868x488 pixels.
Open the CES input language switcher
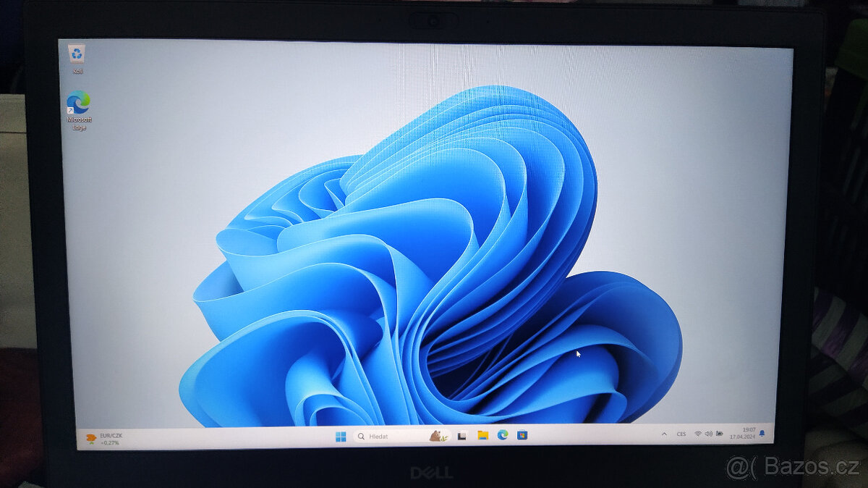681,434
